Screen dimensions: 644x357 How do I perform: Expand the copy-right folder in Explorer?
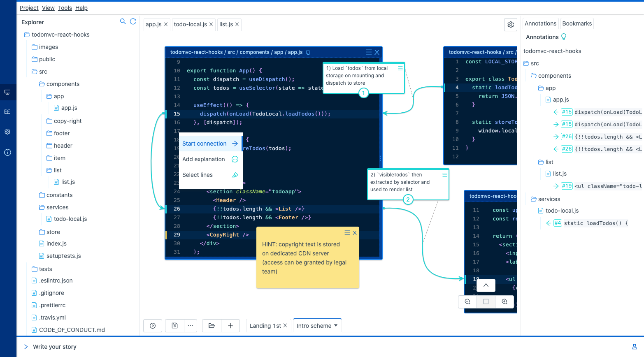click(x=64, y=121)
